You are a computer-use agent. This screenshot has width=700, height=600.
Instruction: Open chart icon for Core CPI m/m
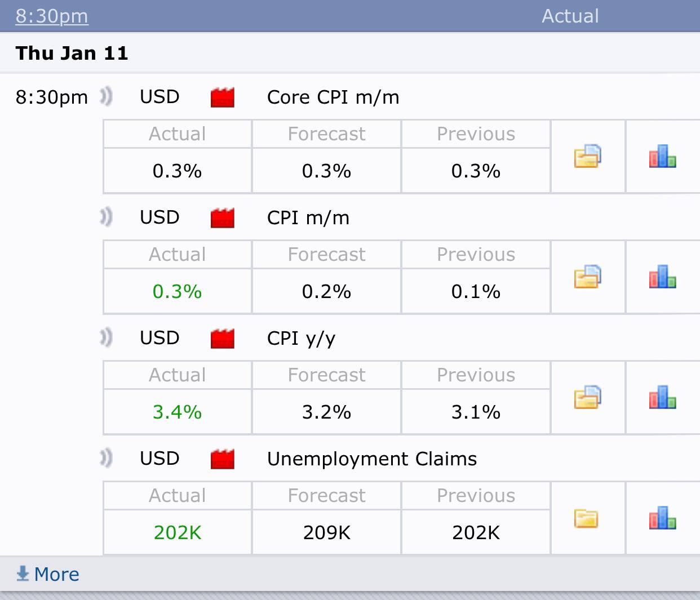click(x=662, y=156)
